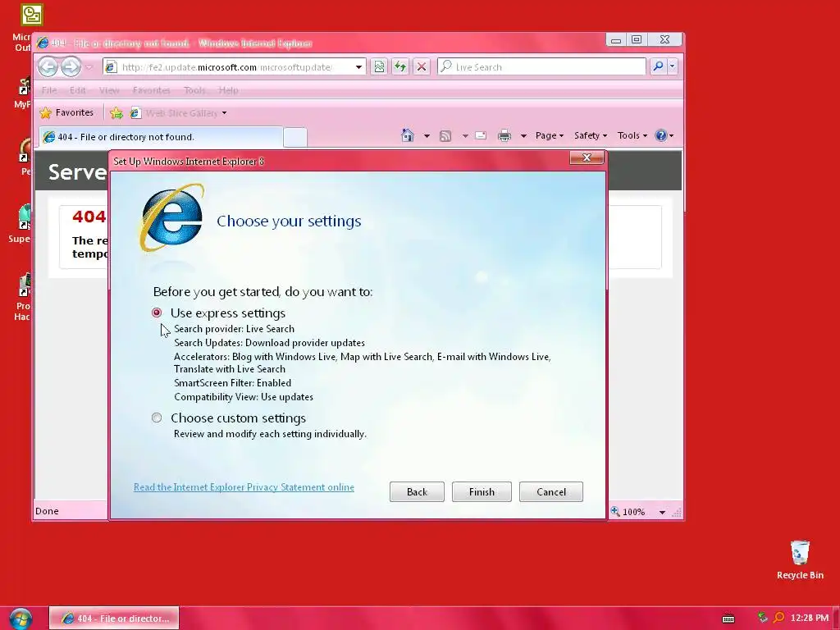Open RSS feeds icon
The width and height of the screenshot is (840, 630).
(x=445, y=136)
